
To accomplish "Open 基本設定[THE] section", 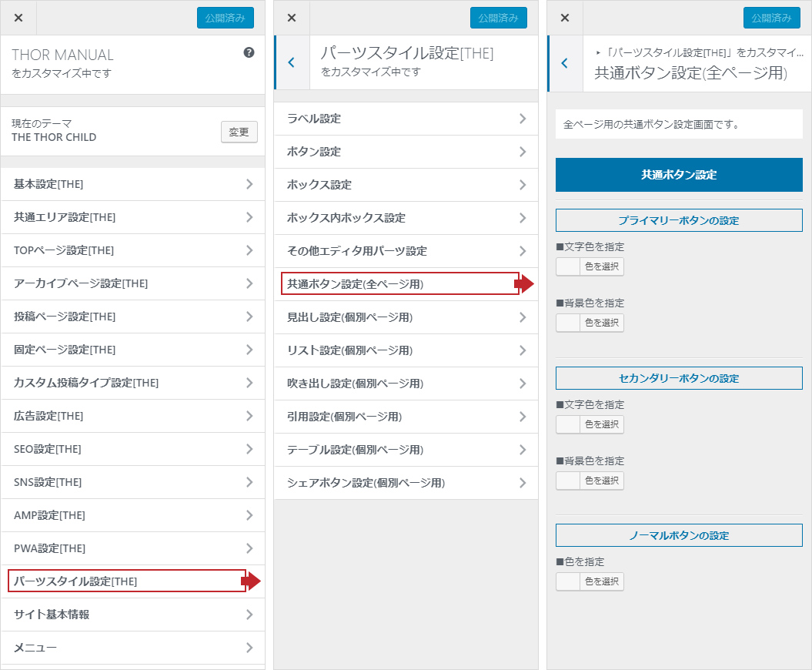I will click(x=132, y=184).
